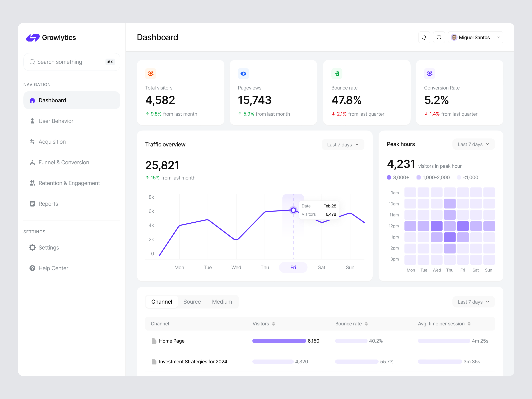The image size is (532, 399).
Task: Expand the Last 7 days filter in Peak hours
Action: pos(473,144)
